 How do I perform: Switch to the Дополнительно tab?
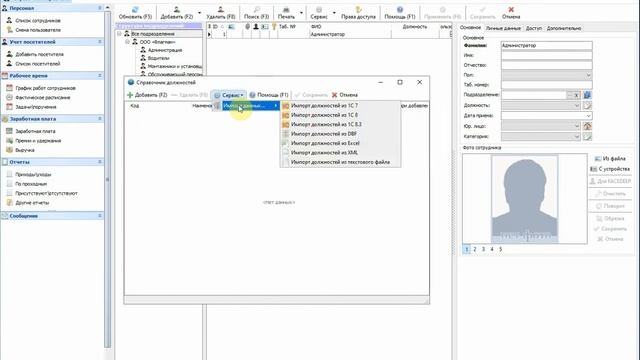click(563, 29)
